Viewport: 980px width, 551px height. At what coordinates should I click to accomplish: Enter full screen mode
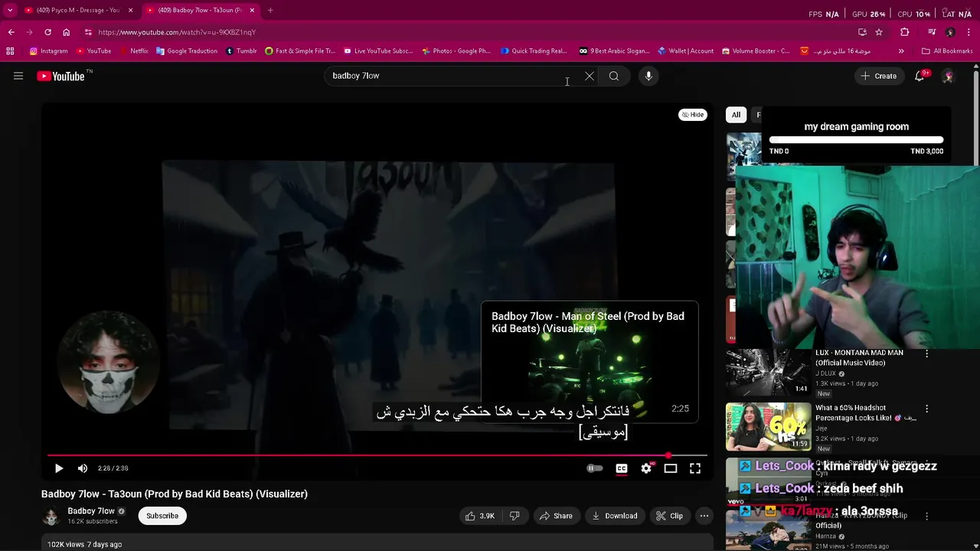[x=695, y=468]
